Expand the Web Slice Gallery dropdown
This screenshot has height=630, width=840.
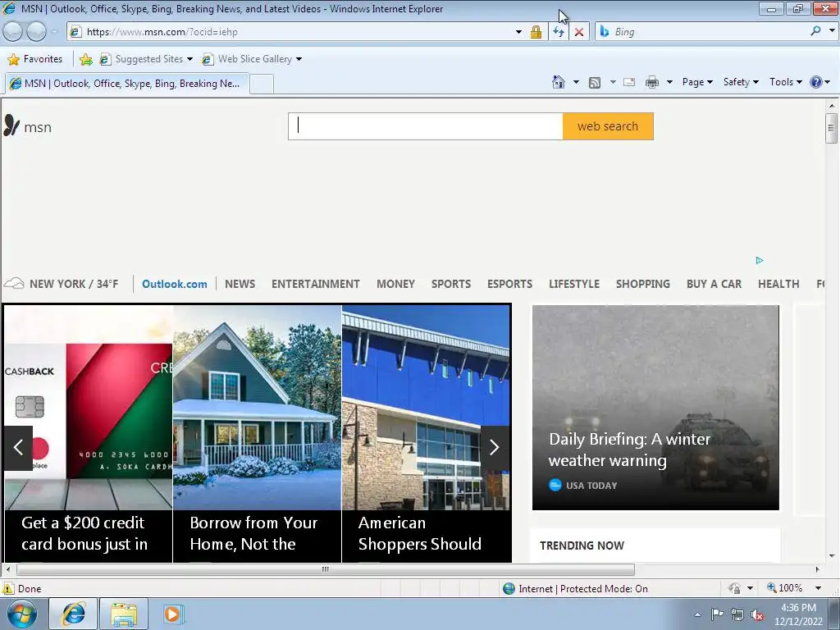click(299, 59)
